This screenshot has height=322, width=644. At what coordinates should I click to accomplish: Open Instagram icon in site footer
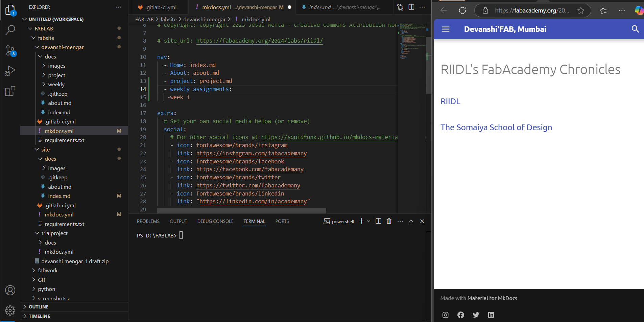coord(446,315)
